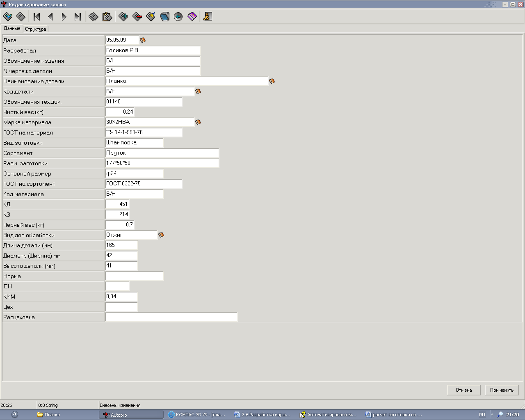Click the Дата field with 05.05.09
The height and width of the screenshot is (420, 525).
click(122, 40)
